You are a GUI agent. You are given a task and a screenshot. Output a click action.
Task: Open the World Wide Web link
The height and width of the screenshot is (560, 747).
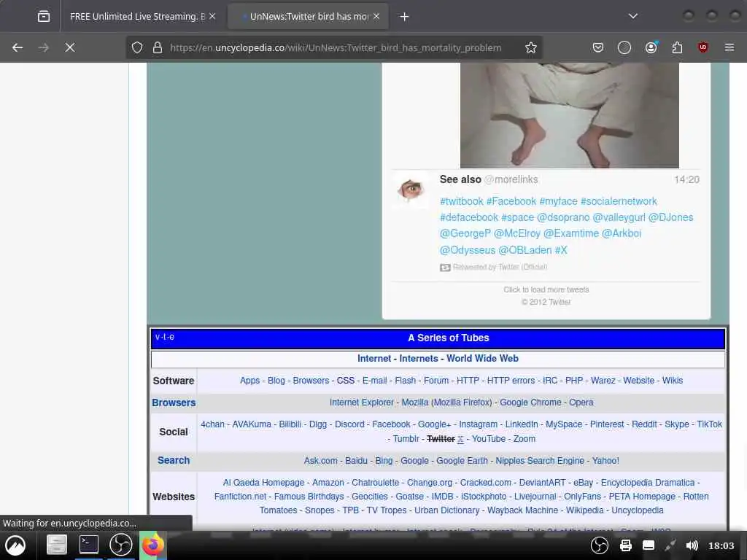482,359
